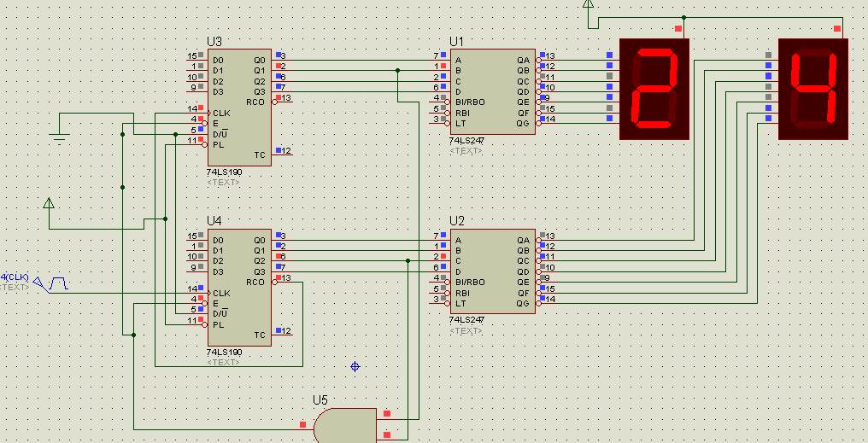Click the RCO pin 13 of U3
Screen dimensions: 868x443
coord(282,102)
